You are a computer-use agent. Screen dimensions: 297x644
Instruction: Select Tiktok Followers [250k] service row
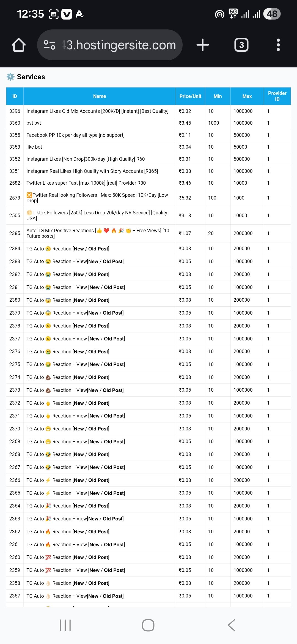[x=97, y=215]
